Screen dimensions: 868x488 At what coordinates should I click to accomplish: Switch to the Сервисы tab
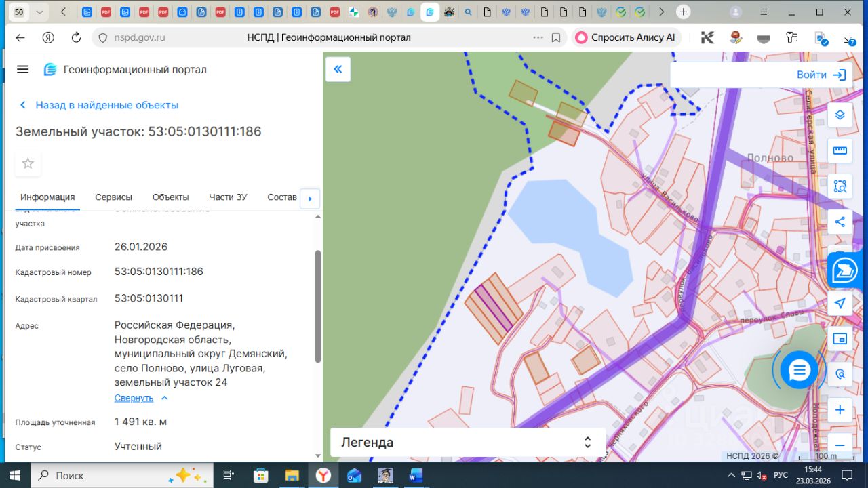[x=113, y=197]
